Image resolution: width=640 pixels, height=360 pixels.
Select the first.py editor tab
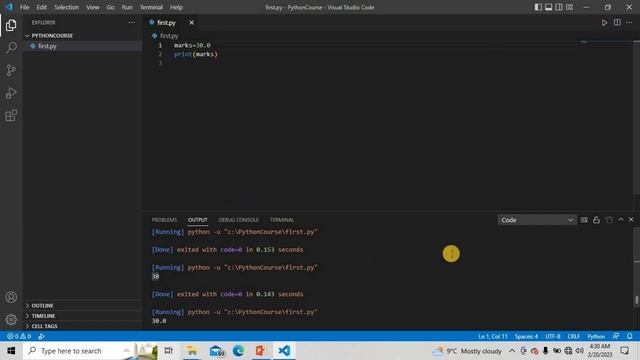coord(166,23)
